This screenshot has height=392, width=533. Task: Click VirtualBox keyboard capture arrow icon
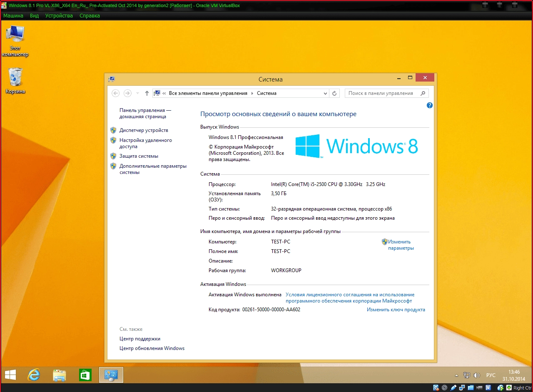tap(509, 388)
